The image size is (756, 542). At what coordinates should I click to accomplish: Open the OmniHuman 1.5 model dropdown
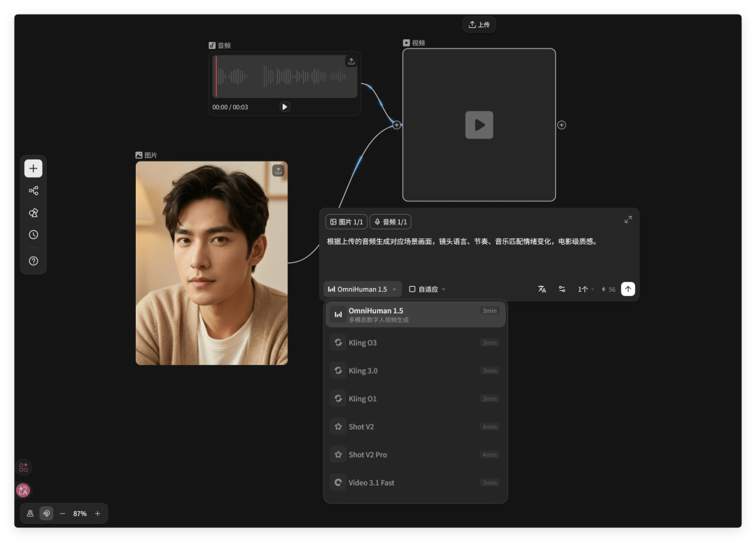(x=362, y=289)
